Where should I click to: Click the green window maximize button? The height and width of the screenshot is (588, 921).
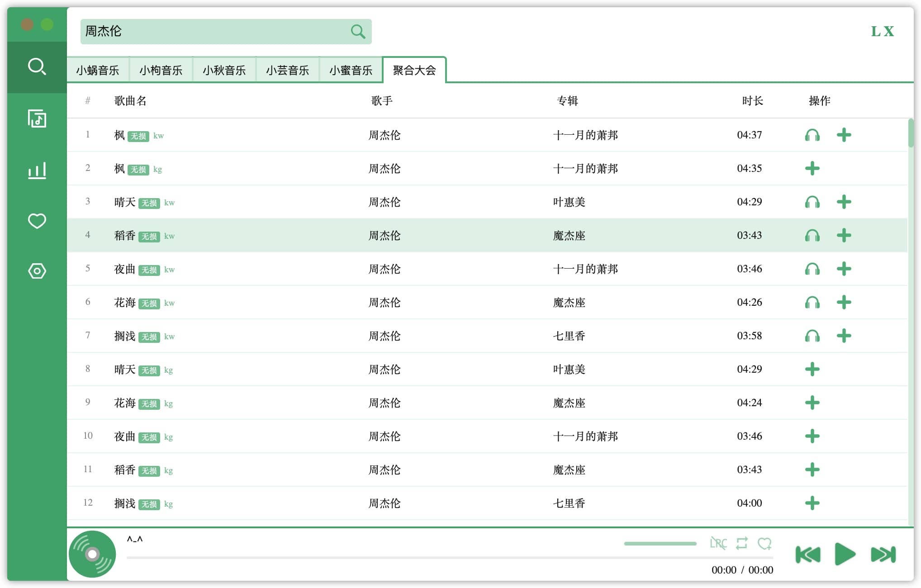(47, 24)
